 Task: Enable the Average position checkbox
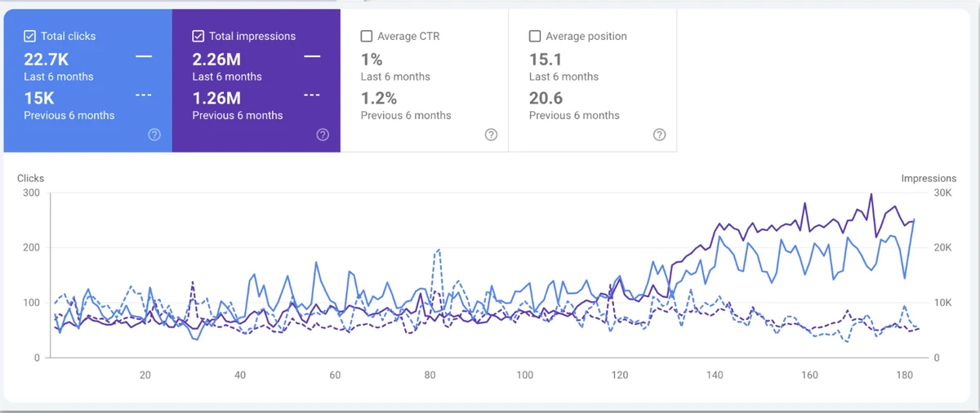pyautogui.click(x=535, y=36)
